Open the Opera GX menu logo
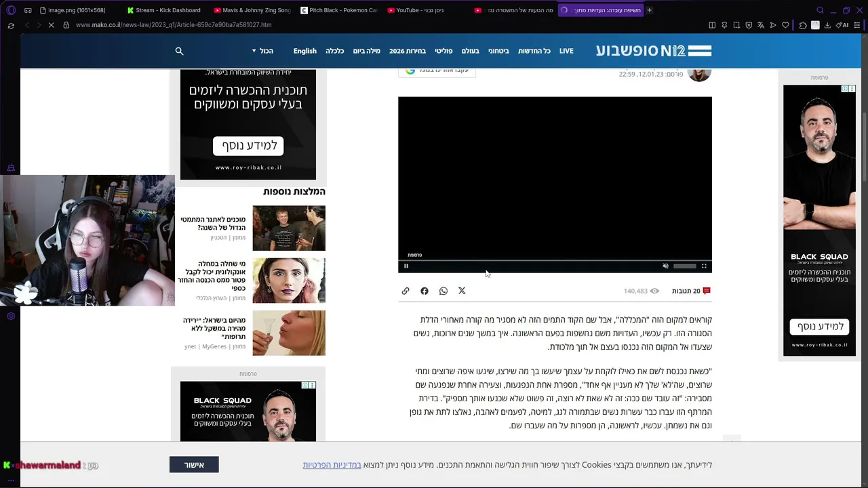 point(11,10)
